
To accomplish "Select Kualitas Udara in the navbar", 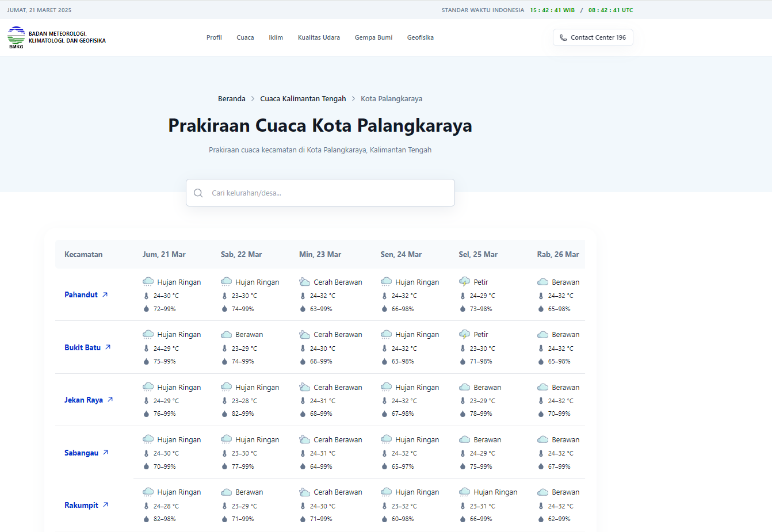I will point(319,37).
